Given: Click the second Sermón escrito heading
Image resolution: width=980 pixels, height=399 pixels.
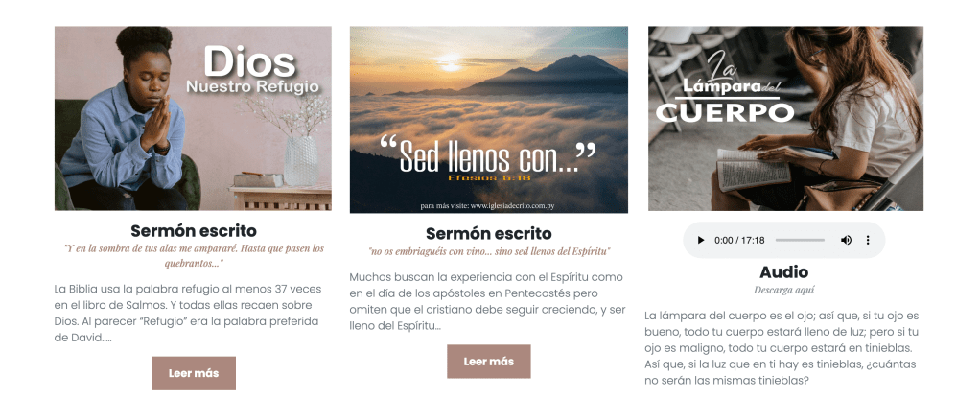Looking at the screenshot, I should (x=489, y=234).
